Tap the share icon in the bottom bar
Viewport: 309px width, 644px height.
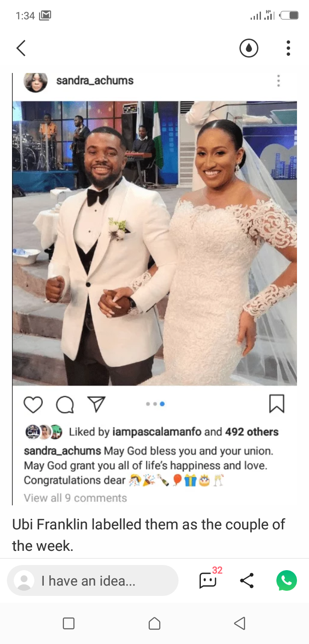coord(247,580)
